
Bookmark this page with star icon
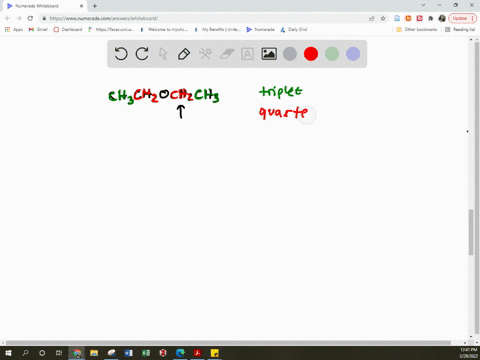point(383,18)
